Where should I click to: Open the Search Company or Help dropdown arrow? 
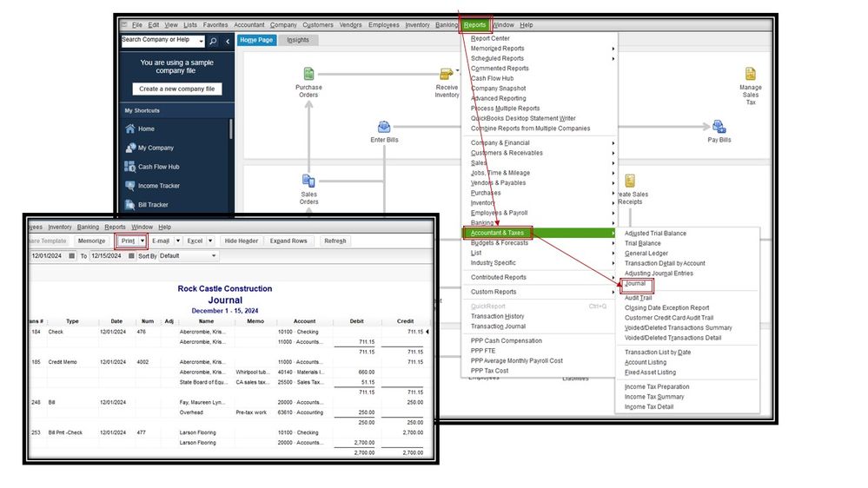click(x=201, y=41)
